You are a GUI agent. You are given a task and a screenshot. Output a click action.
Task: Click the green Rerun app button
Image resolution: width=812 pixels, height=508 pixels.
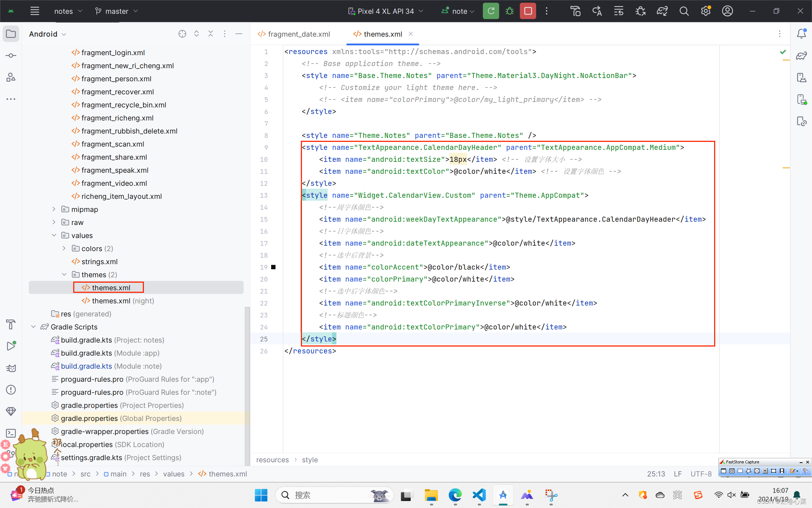tap(491, 11)
